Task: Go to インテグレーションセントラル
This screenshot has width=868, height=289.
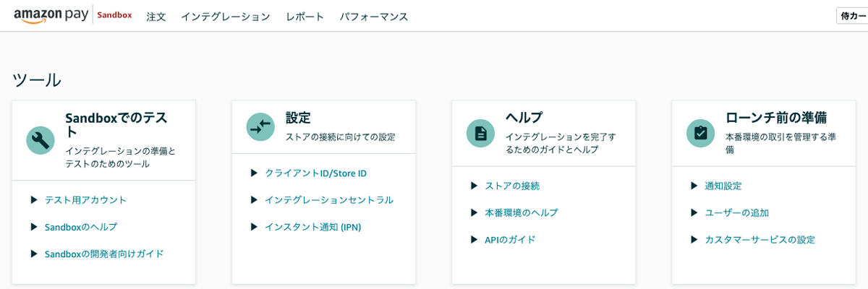Action: coord(329,199)
